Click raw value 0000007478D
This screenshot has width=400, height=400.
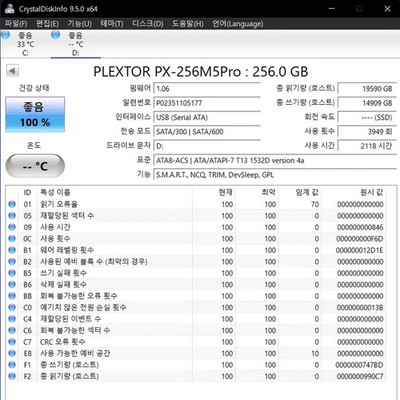click(359, 365)
